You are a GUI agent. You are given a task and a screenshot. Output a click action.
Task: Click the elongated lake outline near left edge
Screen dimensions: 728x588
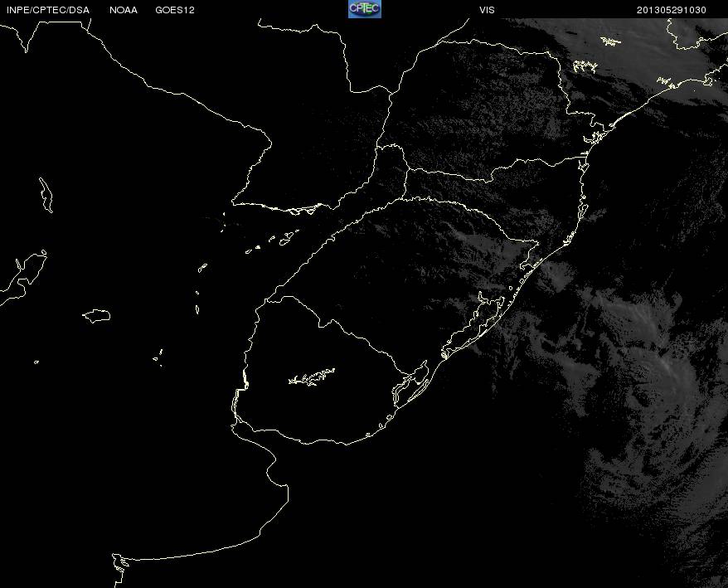coord(46,195)
